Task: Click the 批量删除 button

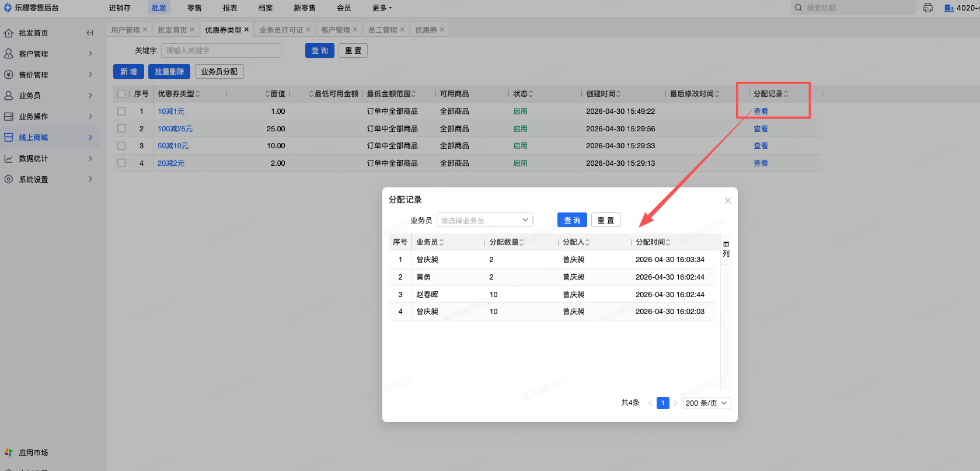Action: pyautogui.click(x=169, y=72)
